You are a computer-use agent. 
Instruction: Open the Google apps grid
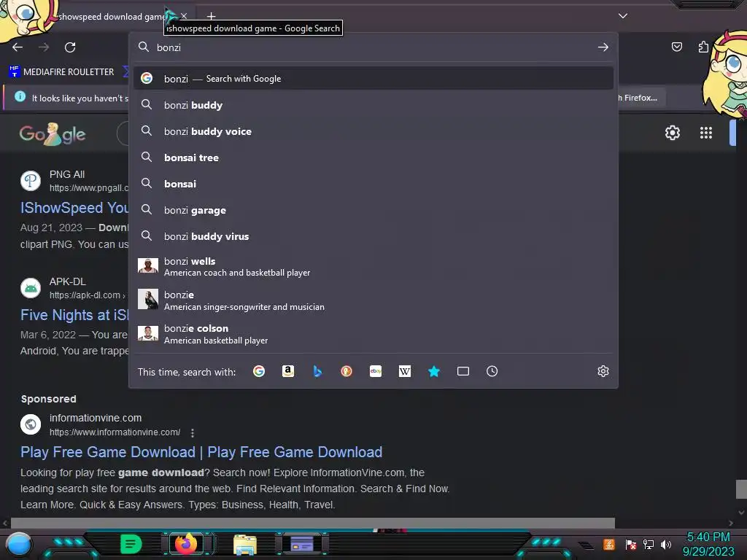[705, 133]
